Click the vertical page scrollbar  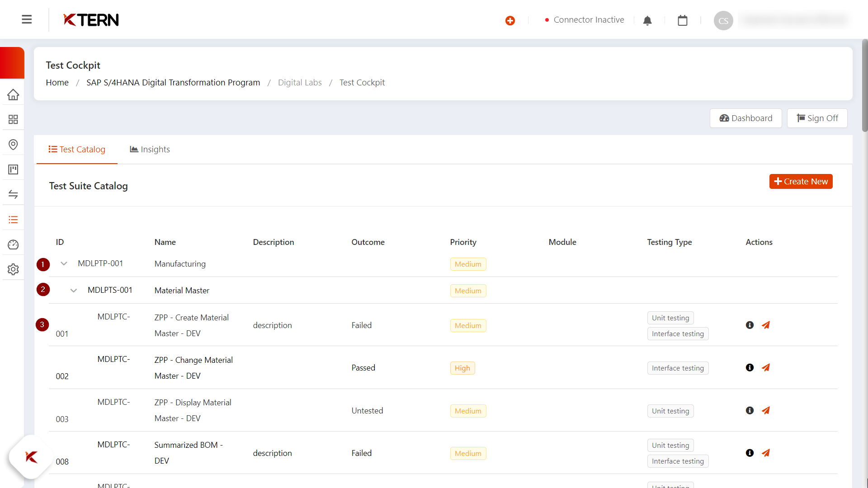[x=864, y=86]
